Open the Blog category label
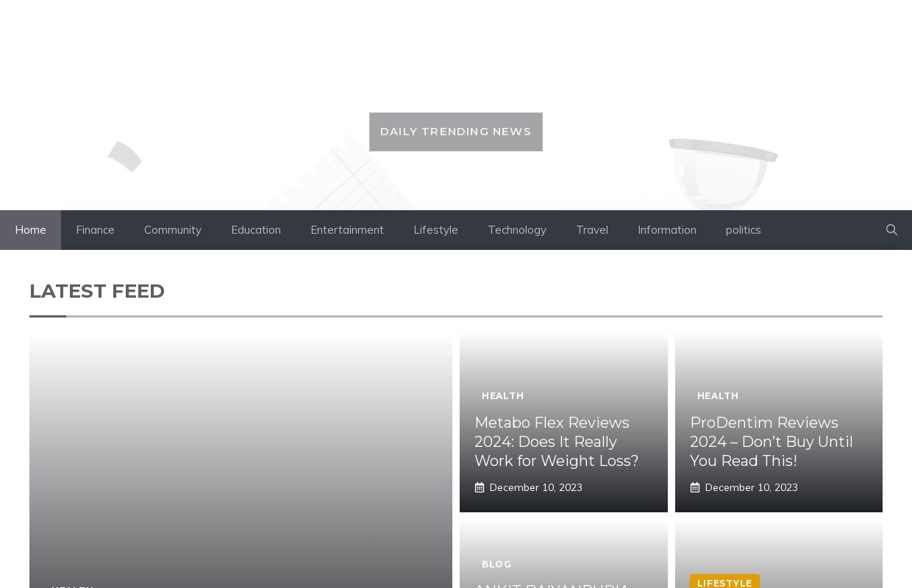The width and height of the screenshot is (912, 588). pos(496,564)
